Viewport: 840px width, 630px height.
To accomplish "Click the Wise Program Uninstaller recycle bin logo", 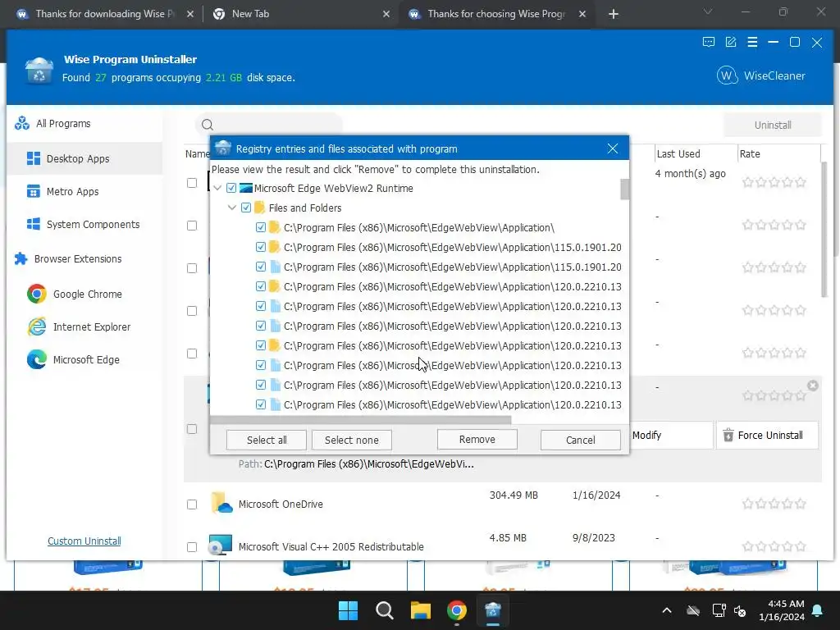I will tap(39, 71).
